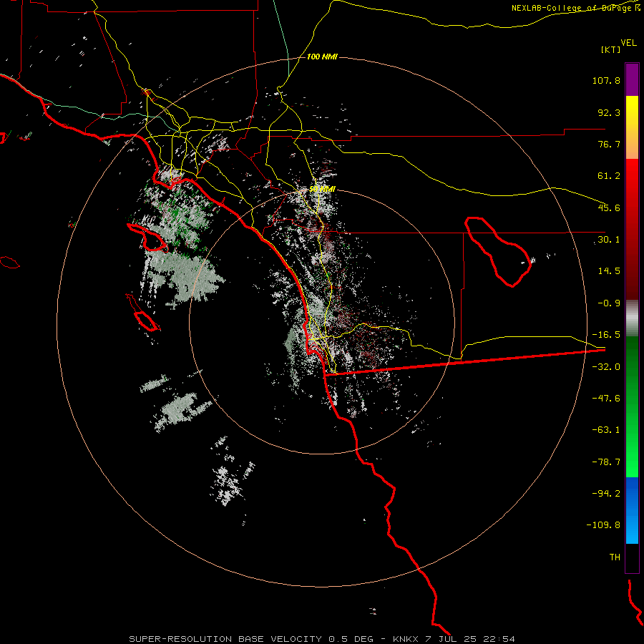Viewport: 644px width, 644px height.
Task: Select the 107.8 legend value
Action: (x=606, y=80)
